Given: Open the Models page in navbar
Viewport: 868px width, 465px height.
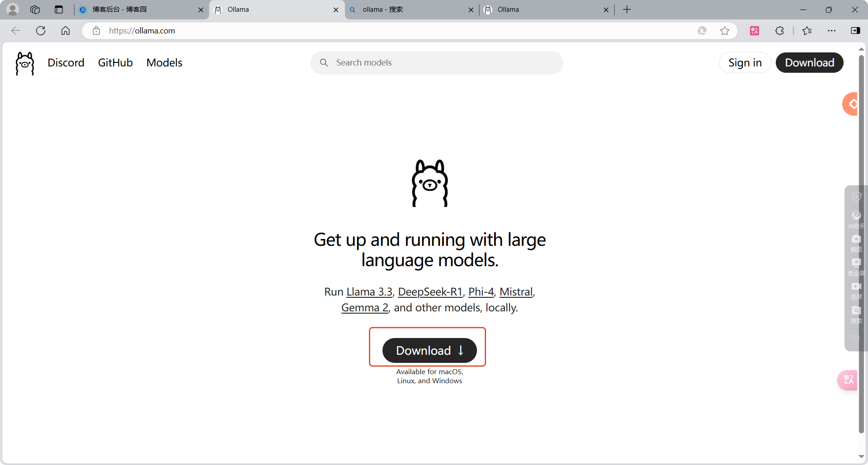Looking at the screenshot, I should [165, 63].
